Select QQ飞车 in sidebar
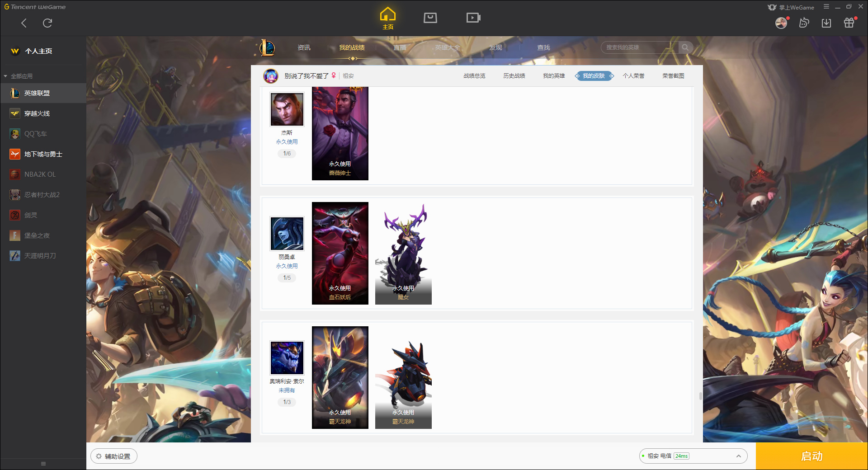The width and height of the screenshot is (868, 470). coord(43,134)
